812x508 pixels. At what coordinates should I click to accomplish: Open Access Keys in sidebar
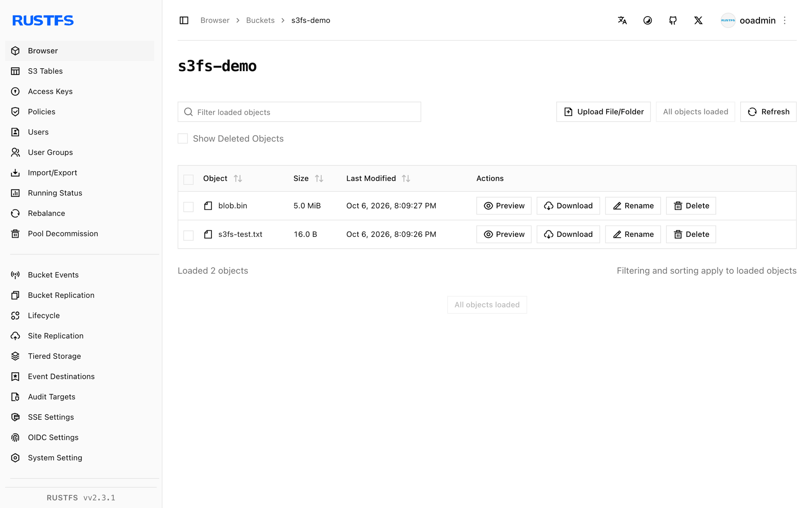(80, 91)
